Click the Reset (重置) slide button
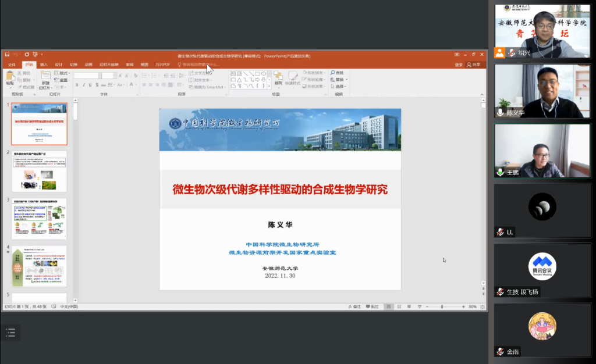596x364 pixels. (62, 80)
